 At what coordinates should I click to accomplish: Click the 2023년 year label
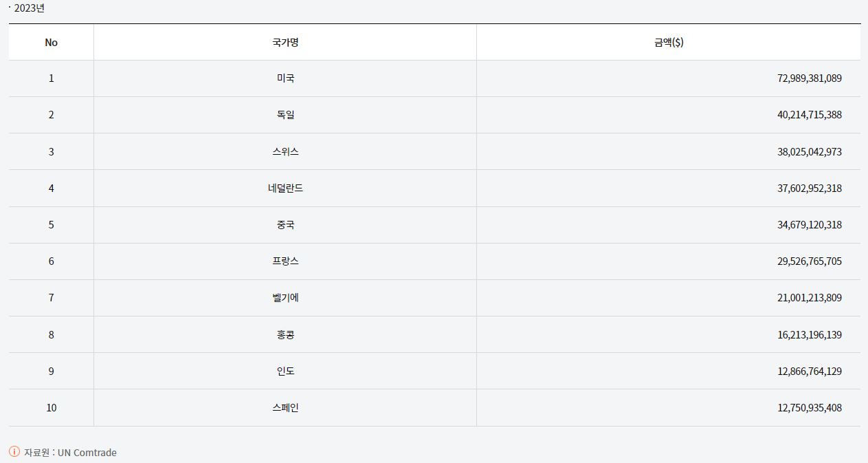click(x=29, y=8)
